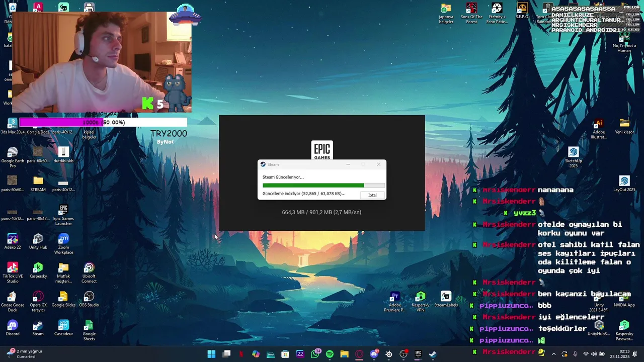Launch Steam desktop shortcut
This screenshot has height=362, width=644.
38,328
